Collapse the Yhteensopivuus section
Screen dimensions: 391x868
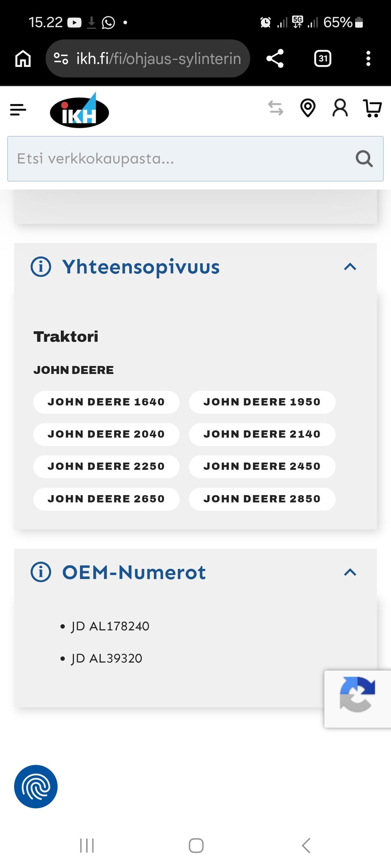350,267
